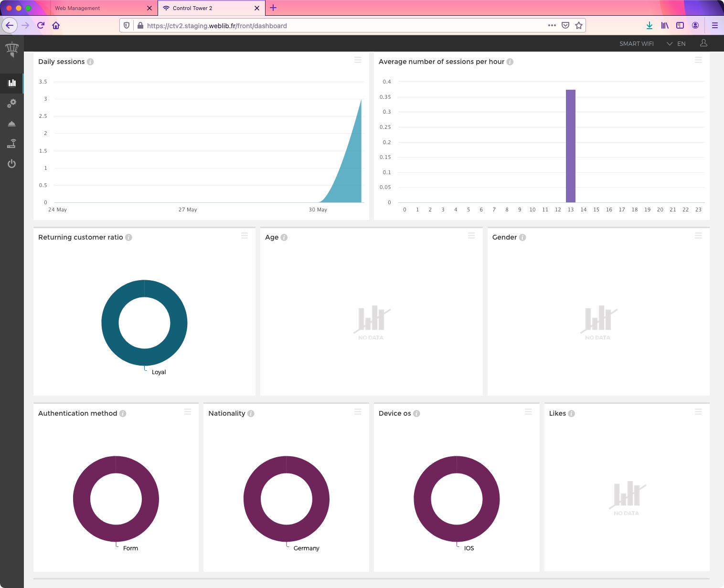Expand the EN language dropdown

pyautogui.click(x=676, y=44)
